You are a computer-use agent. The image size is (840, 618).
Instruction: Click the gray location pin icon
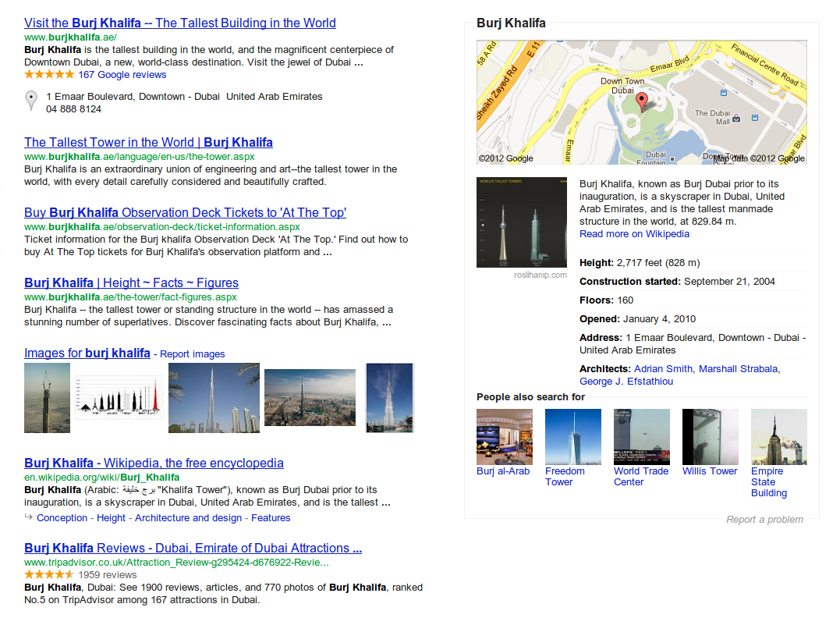coord(30,101)
